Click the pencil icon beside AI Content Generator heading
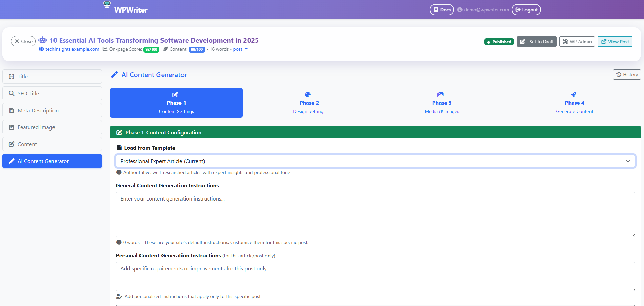The height and width of the screenshot is (306, 644). (114, 75)
